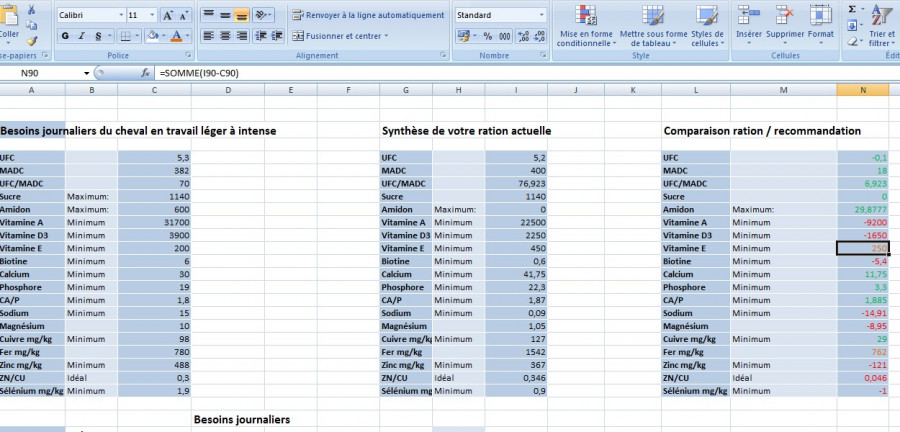The image size is (900, 432).
Task: Open the Calibri font name dropdown
Action: [x=121, y=15]
